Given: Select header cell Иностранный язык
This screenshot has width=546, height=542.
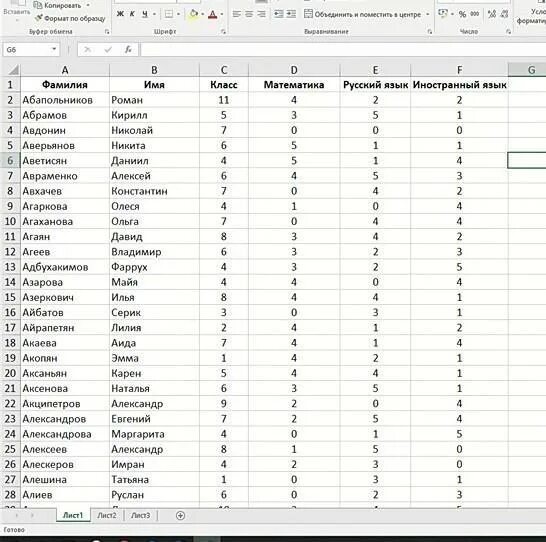Looking at the screenshot, I should point(459,85).
